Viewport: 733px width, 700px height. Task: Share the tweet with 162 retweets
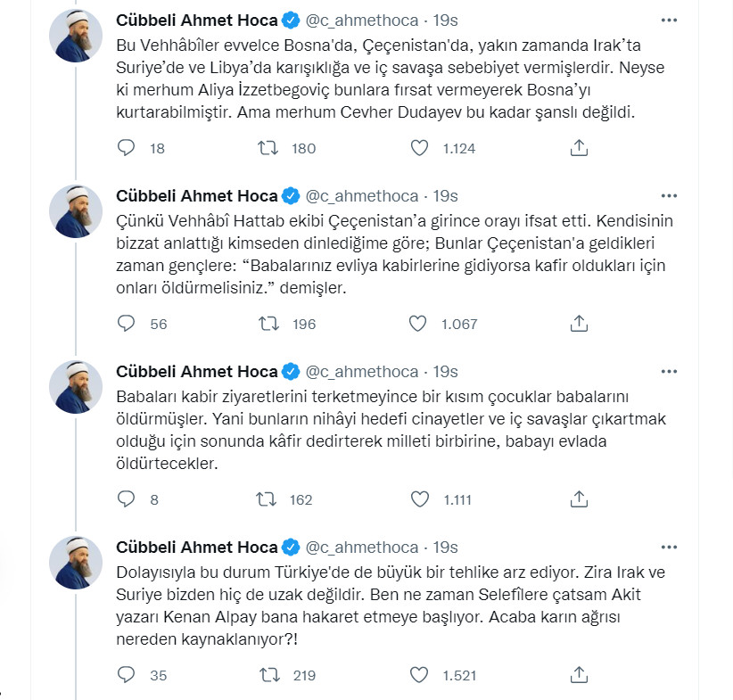point(578,499)
